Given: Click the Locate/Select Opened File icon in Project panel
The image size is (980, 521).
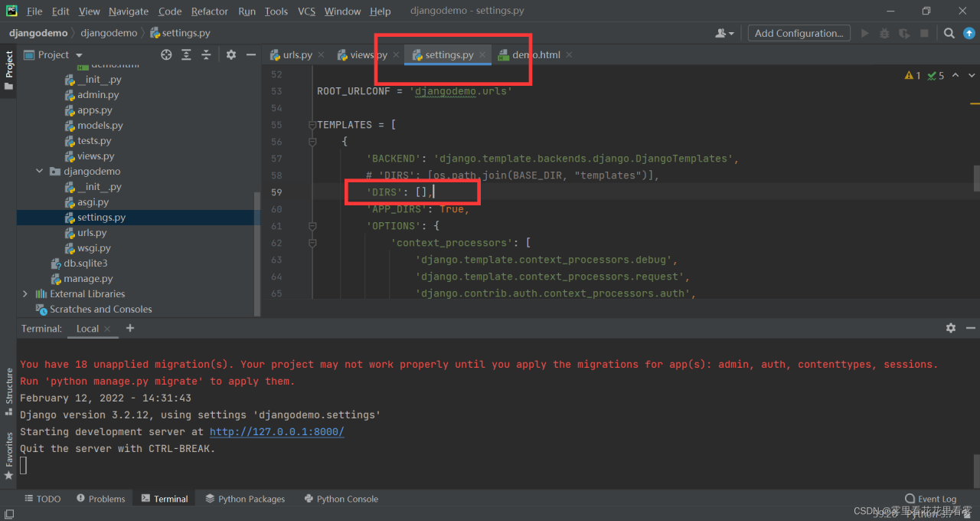Looking at the screenshot, I should pyautogui.click(x=166, y=54).
